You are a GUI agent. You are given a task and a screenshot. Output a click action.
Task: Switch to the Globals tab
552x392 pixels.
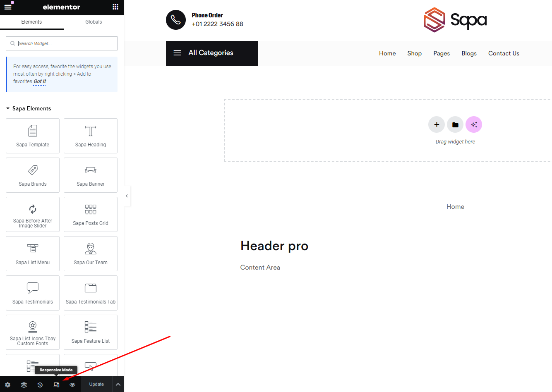[x=94, y=22]
